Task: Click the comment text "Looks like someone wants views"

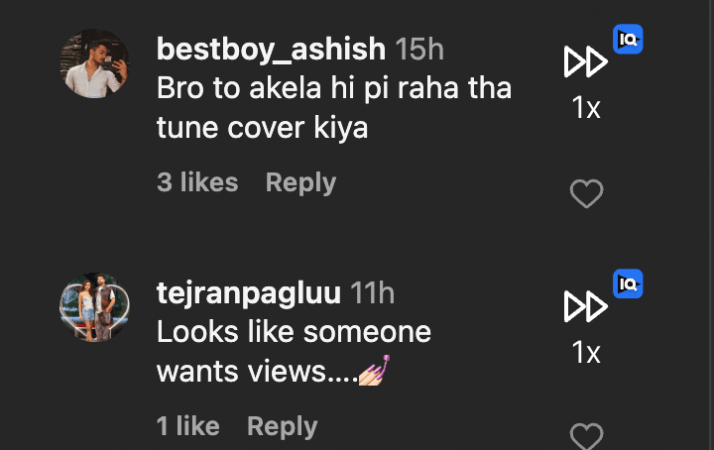Action: [293, 332]
